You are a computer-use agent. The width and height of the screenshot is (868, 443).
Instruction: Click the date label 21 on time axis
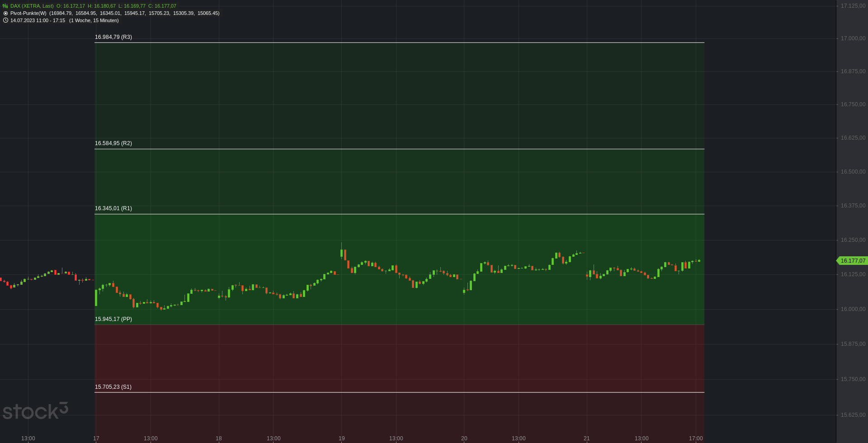click(587, 438)
